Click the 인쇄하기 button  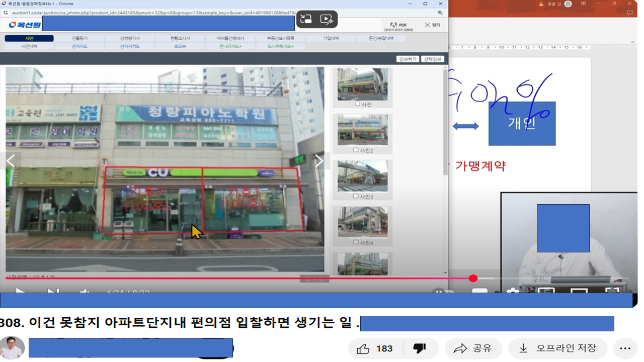coord(408,59)
